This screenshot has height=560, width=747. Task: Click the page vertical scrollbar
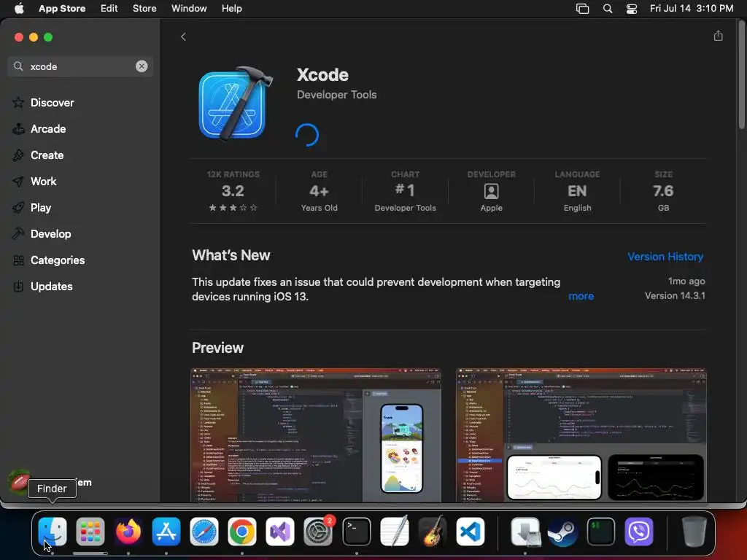click(x=741, y=76)
